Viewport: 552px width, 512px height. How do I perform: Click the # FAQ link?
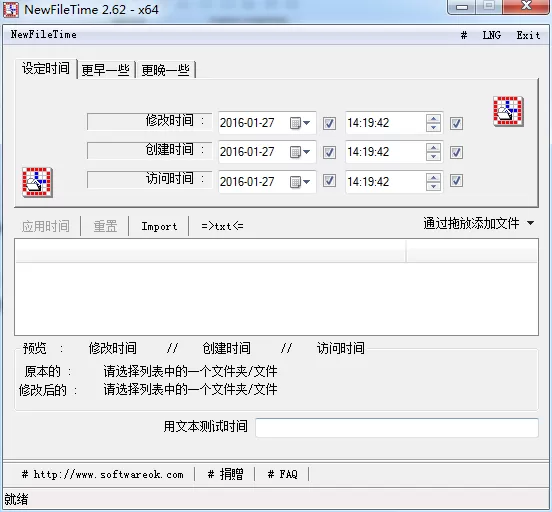[x=282, y=474]
